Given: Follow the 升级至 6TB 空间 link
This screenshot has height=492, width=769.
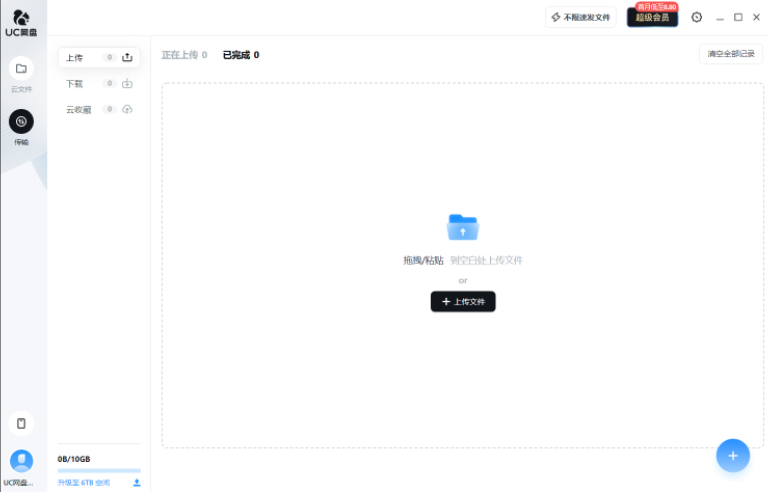Looking at the screenshot, I should [x=84, y=482].
